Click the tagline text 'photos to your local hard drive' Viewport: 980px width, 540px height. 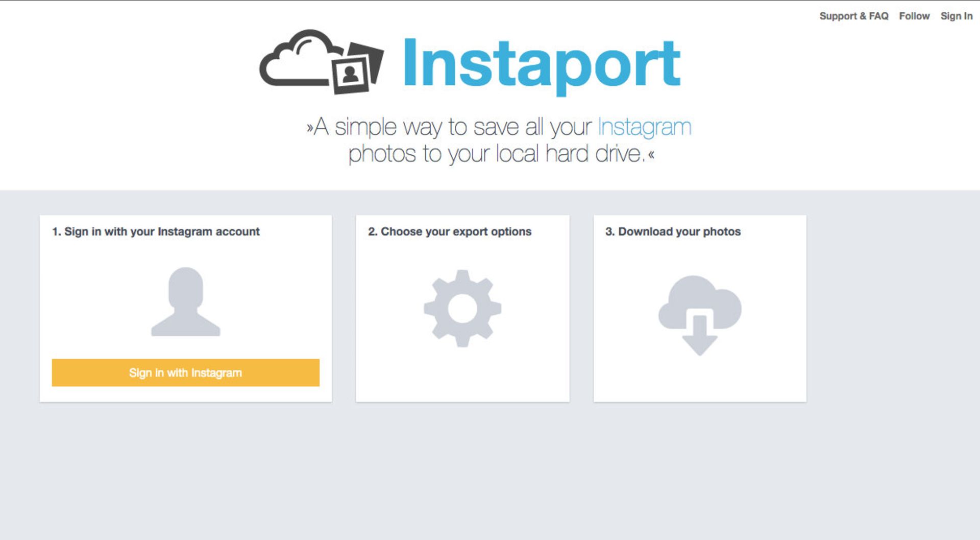point(495,154)
